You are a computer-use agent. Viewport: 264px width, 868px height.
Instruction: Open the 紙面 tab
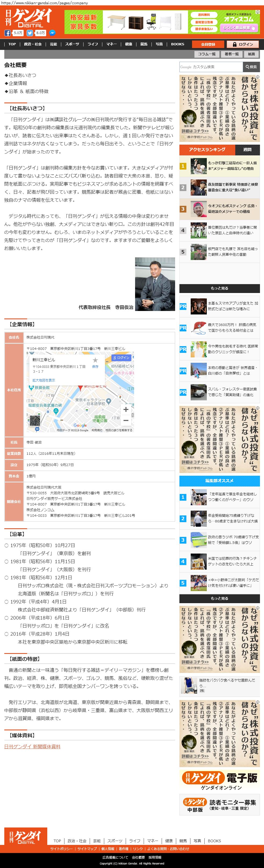click(x=252, y=54)
